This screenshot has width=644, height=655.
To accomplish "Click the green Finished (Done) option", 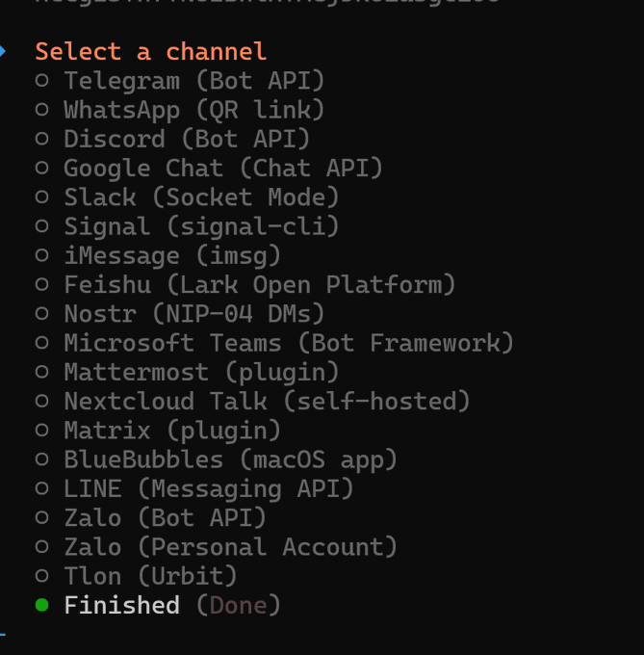I will (x=158, y=605).
